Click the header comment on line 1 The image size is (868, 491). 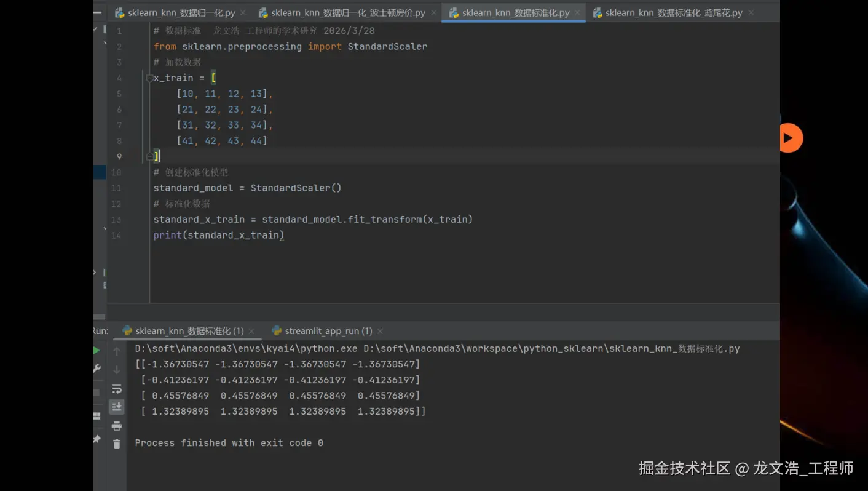click(x=264, y=31)
